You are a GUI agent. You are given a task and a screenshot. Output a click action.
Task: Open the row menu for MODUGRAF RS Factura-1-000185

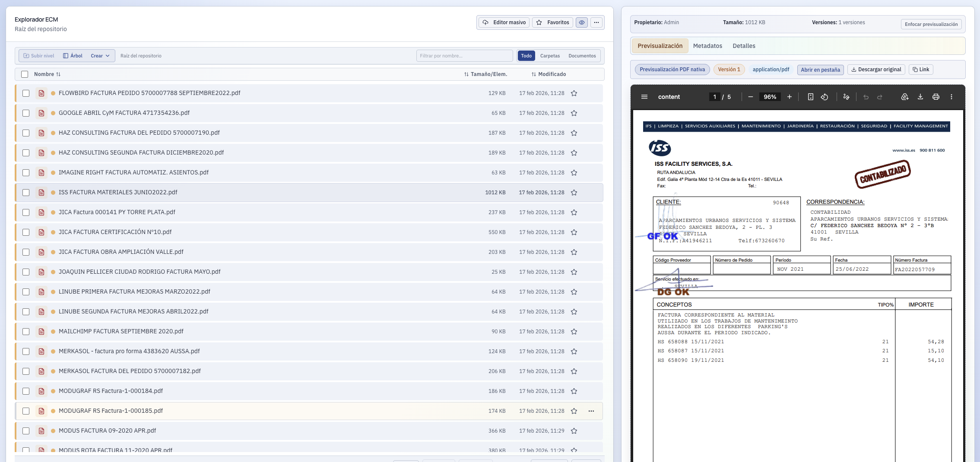coord(591,411)
